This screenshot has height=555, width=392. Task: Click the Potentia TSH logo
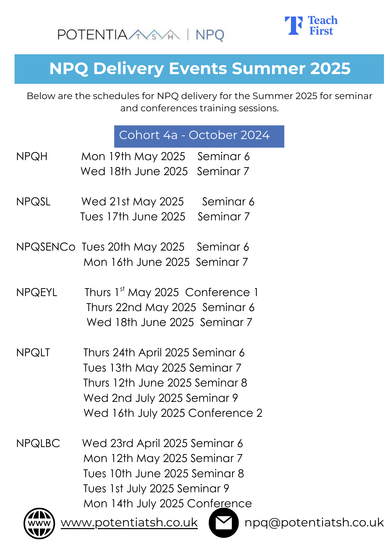pyautogui.click(x=119, y=35)
